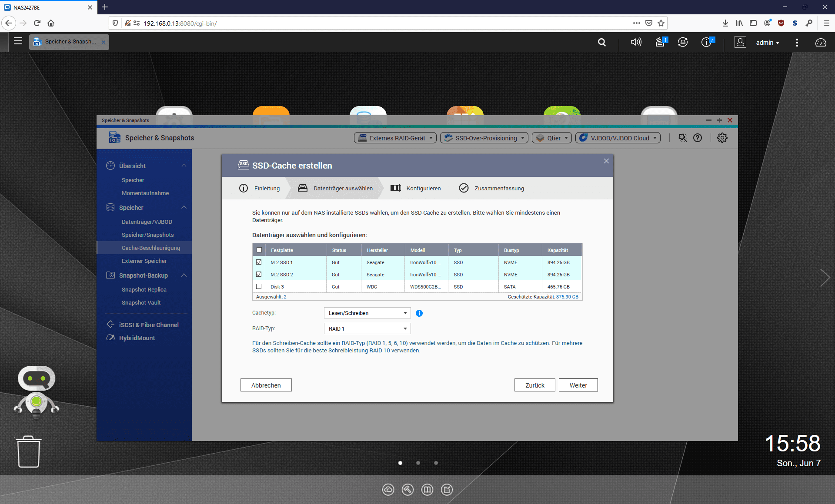The image size is (835, 504).
Task: Click Cache-Beschleunigung sidebar item
Action: tap(151, 248)
